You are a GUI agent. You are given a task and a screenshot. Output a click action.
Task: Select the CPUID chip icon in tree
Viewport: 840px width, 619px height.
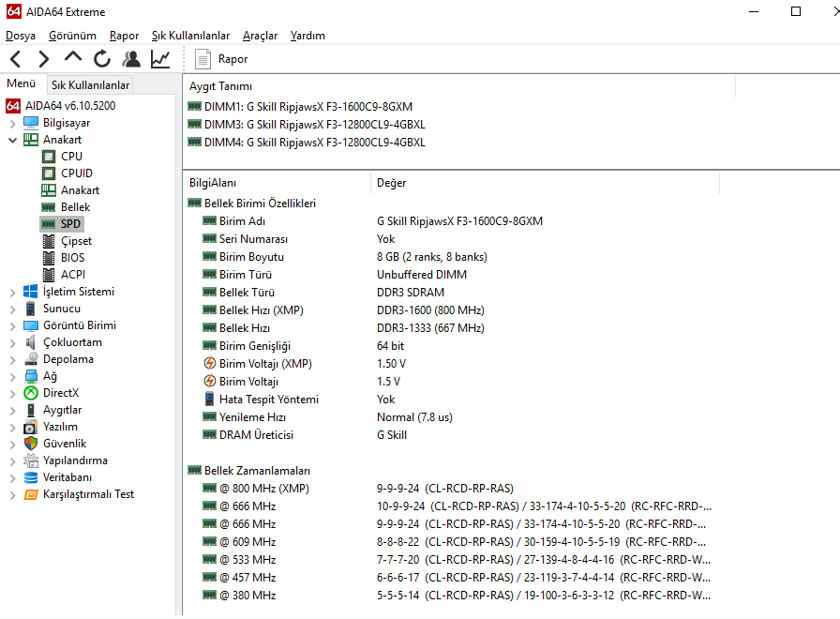(49, 174)
